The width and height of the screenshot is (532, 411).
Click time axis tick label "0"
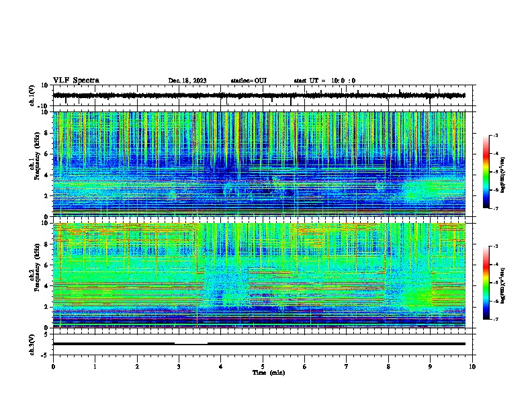[53, 367]
